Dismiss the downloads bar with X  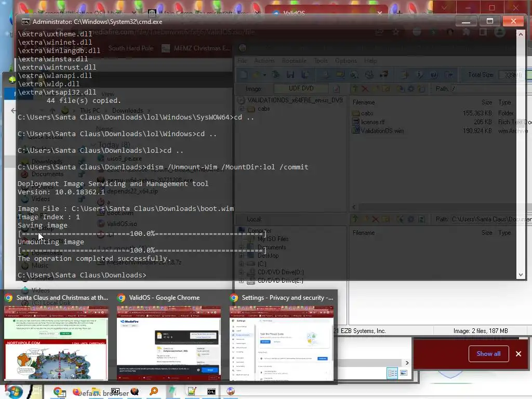pyautogui.click(x=518, y=354)
